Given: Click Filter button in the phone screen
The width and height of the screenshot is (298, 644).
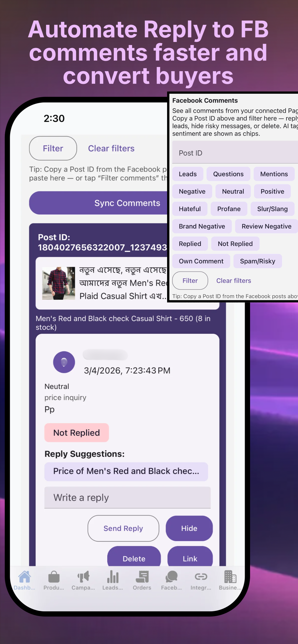Looking at the screenshot, I should pyautogui.click(x=53, y=148).
